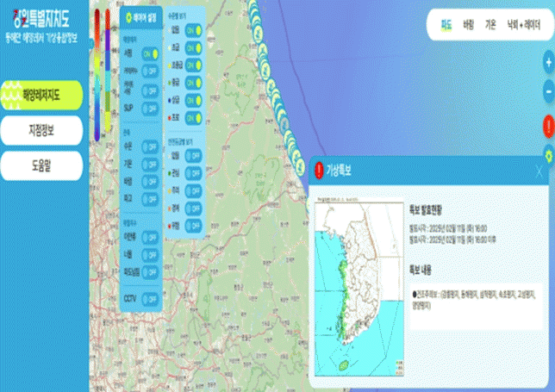Click the zoom in plus button
Image resolution: width=555 pixels, height=392 pixels.
[x=548, y=62]
